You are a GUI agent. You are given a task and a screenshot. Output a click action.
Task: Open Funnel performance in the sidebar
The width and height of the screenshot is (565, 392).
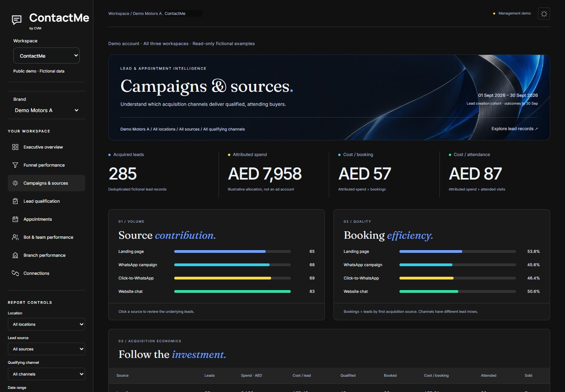46,165
